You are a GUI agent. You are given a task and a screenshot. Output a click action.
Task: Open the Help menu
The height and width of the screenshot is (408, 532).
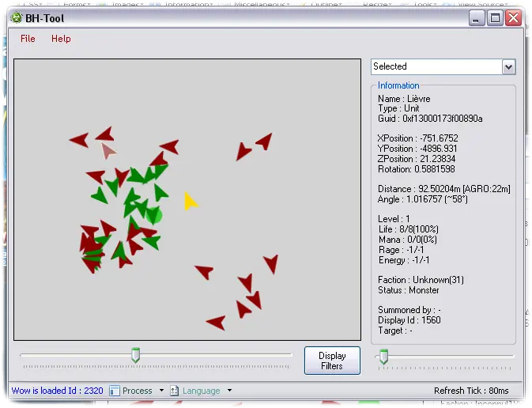tap(61, 39)
